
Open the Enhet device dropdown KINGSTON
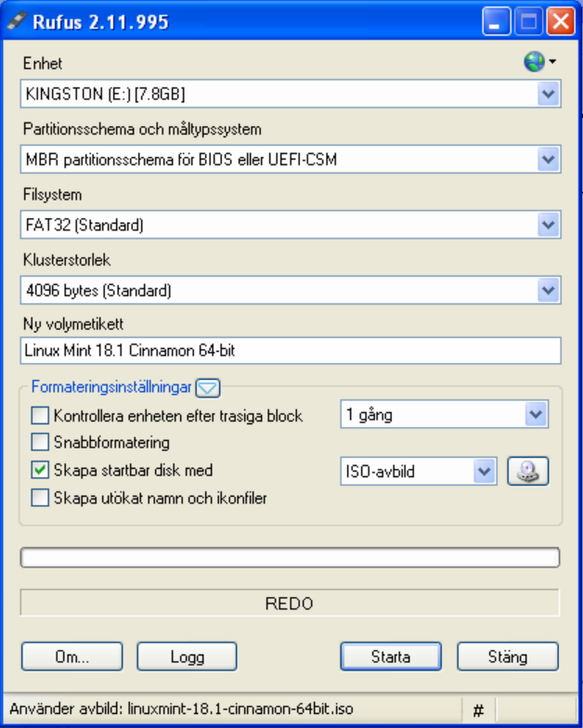click(x=291, y=94)
